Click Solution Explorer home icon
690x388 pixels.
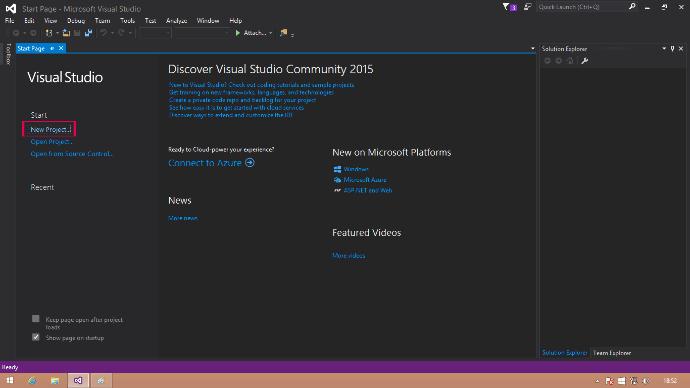[570, 61]
